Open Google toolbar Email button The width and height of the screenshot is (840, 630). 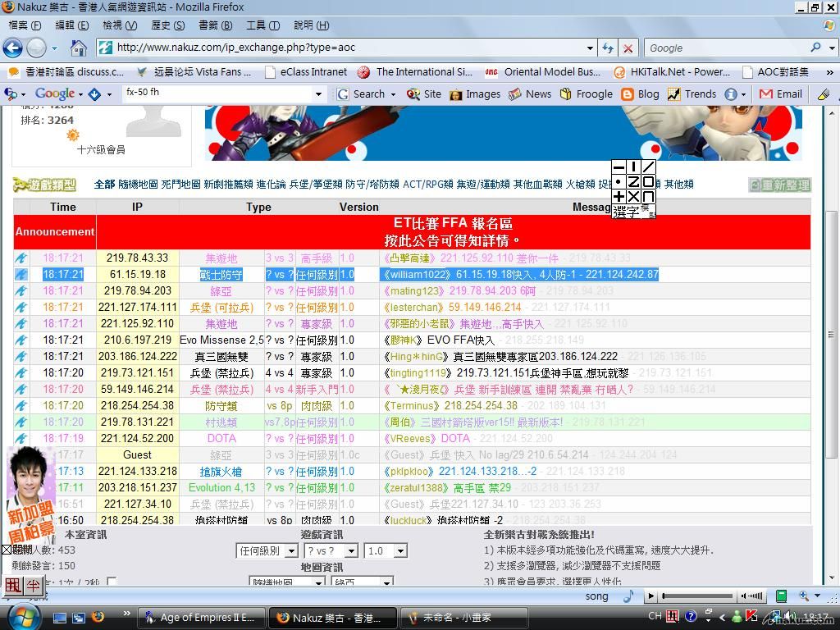(x=781, y=94)
